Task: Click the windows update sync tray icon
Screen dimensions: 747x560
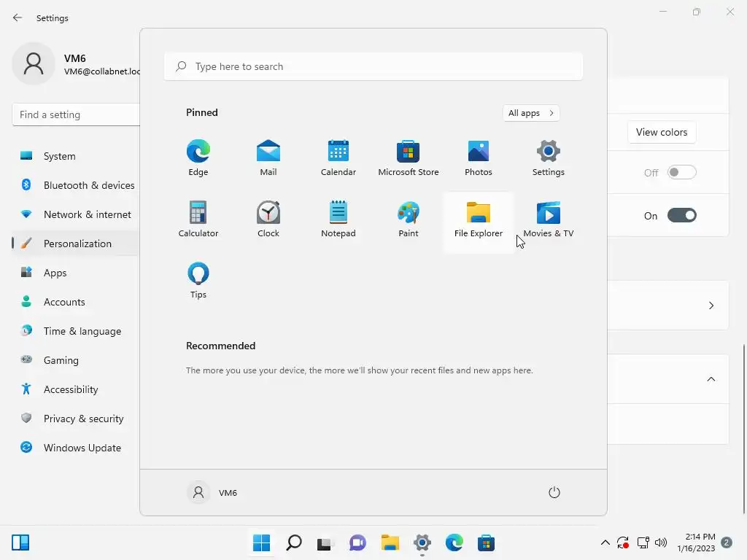Action: coord(623,542)
